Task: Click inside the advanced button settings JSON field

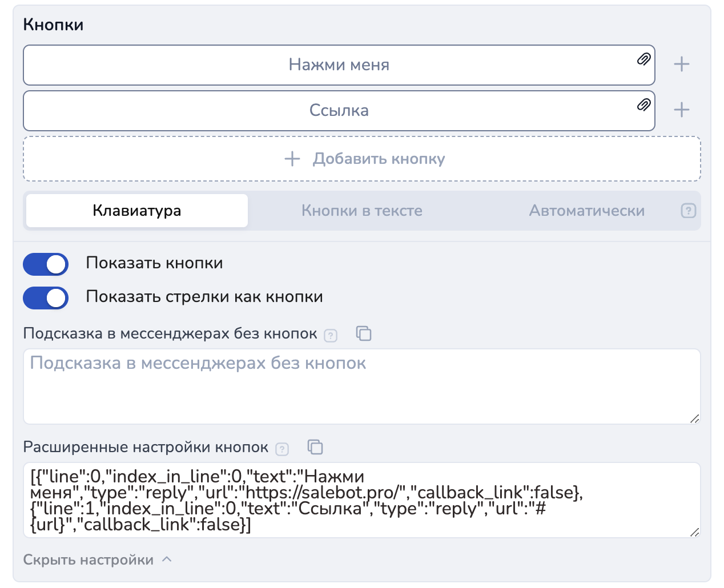Action: (x=361, y=500)
